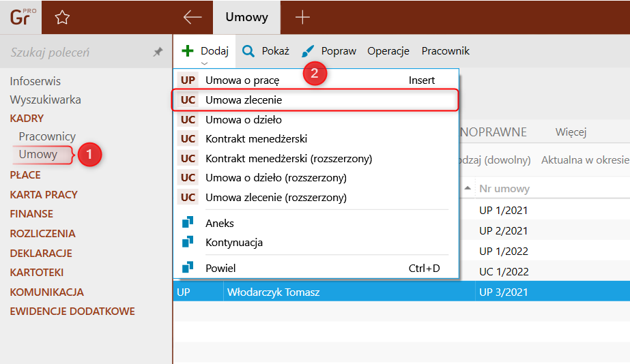The width and height of the screenshot is (630, 364).
Task: Choose Umowa o pracę from menu
Action: coord(316,80)
